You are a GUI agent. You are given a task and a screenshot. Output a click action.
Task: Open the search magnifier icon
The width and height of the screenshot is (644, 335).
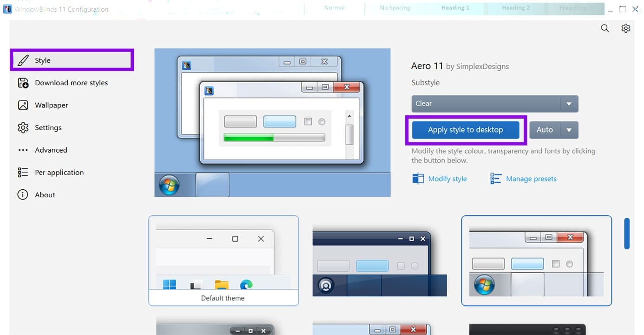pyautogui.click(x=605, y=28)
